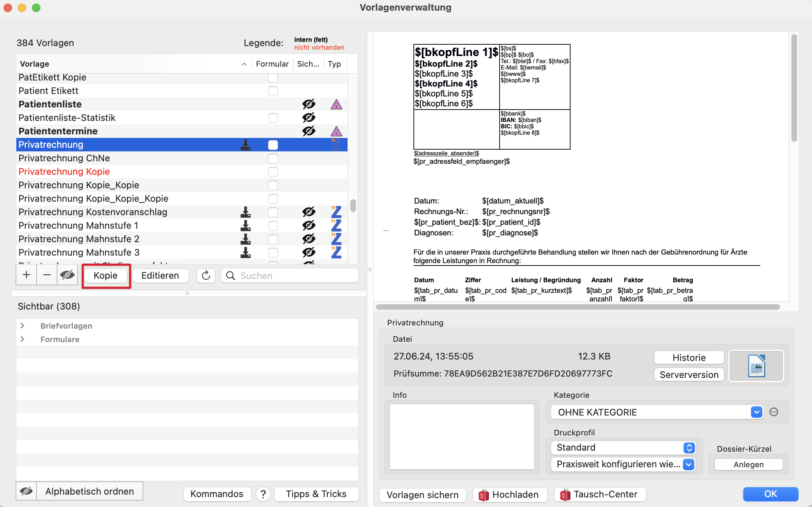Image resolution: width=812 pixels, height=507 pixels.
Task: Toggle hidden templates eye icon beside minus
Action: [67, 275]
